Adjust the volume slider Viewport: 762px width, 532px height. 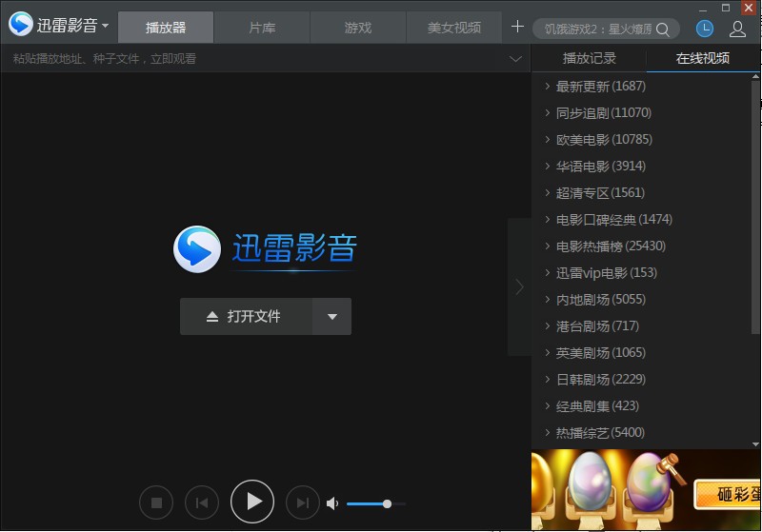tap(375, 503)
